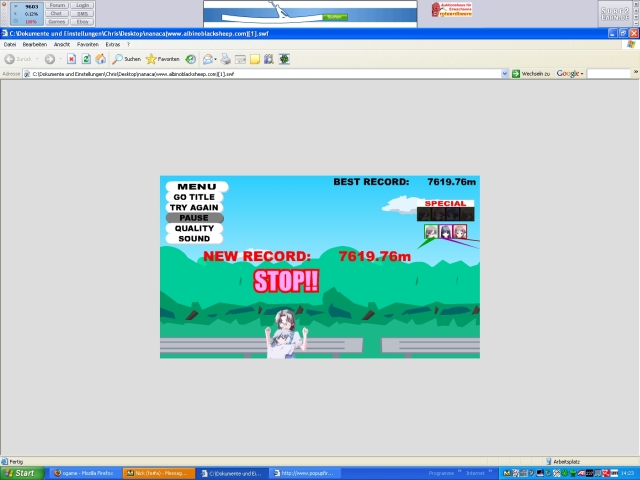The image size is (640, 480).
Task: Click the Fertig status bar text
Action: 16,462
